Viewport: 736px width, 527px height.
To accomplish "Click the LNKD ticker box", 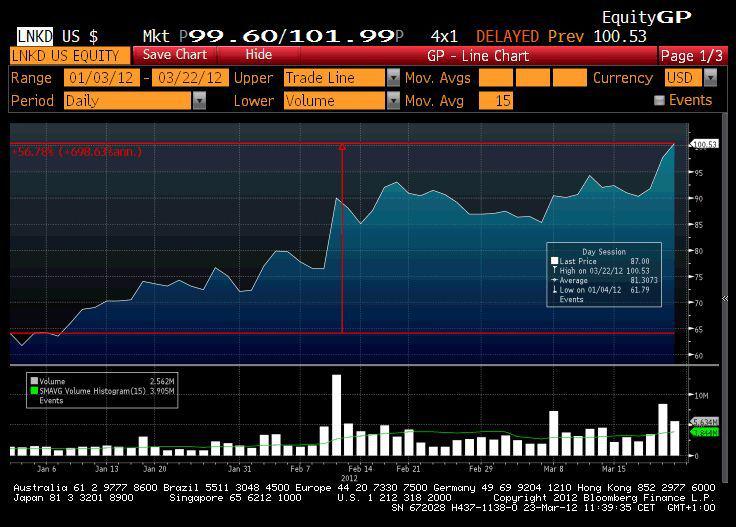I will tap(35, 36).
